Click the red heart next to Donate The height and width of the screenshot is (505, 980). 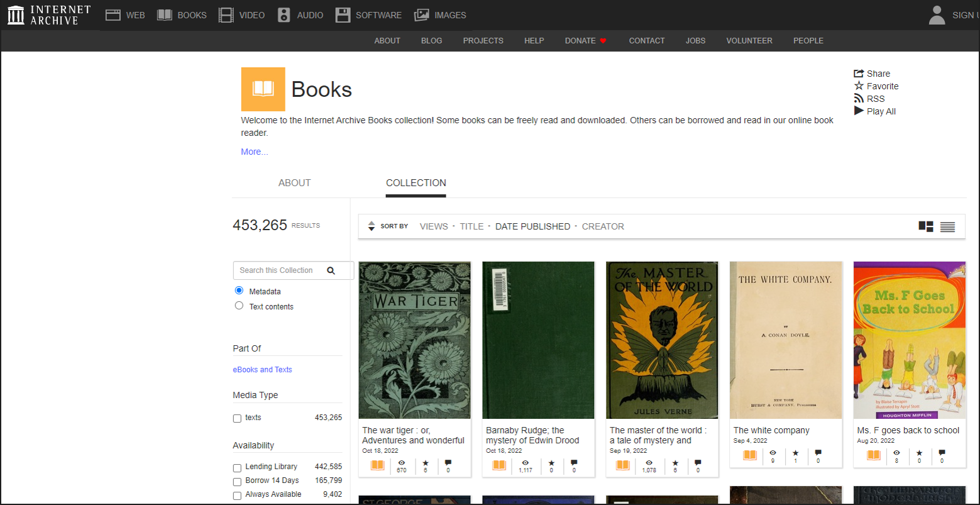(x=603, y=41)
